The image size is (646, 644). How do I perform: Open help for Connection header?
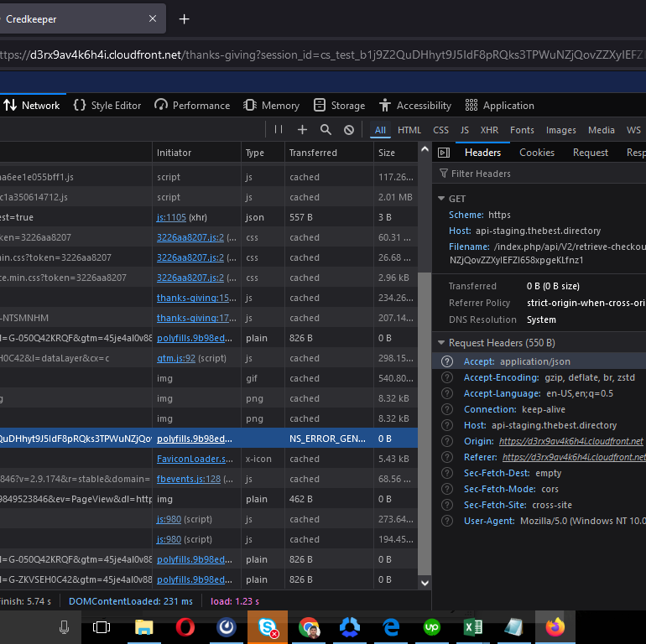[x=446, y=409]
